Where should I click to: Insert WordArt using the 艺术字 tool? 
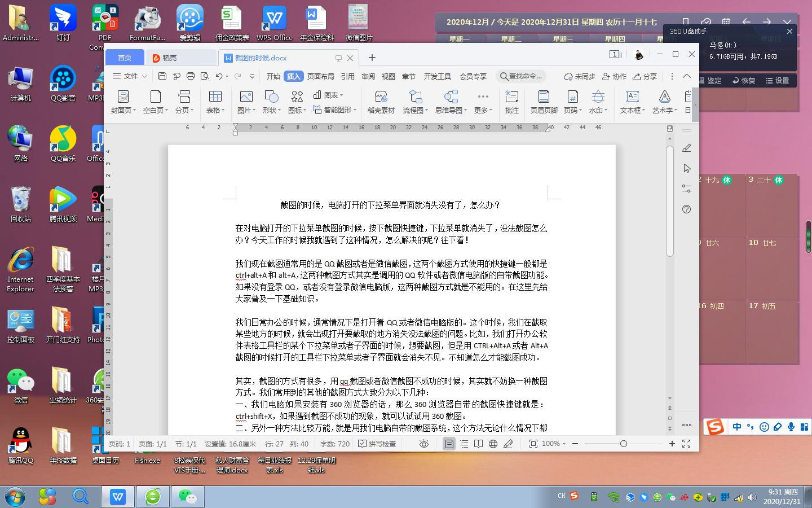pyautogui.click(x=664, y=102)
